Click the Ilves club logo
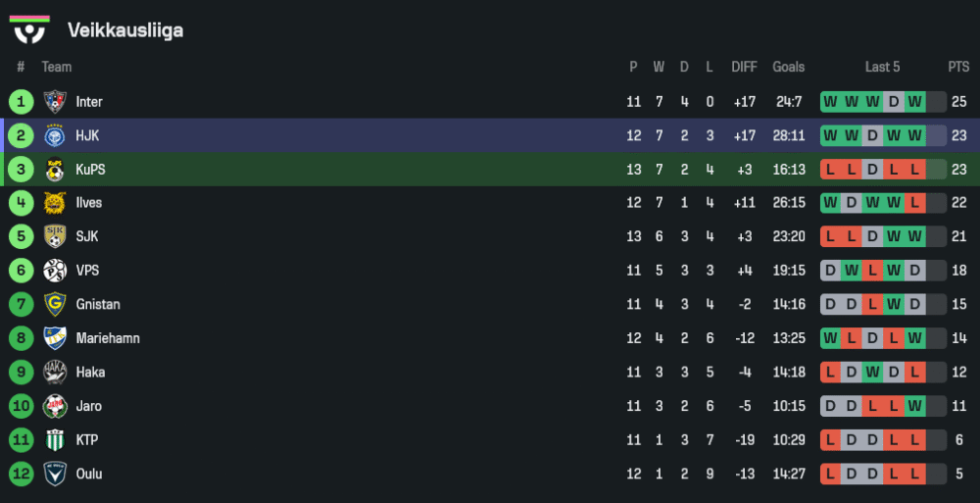 pos(54,203)
